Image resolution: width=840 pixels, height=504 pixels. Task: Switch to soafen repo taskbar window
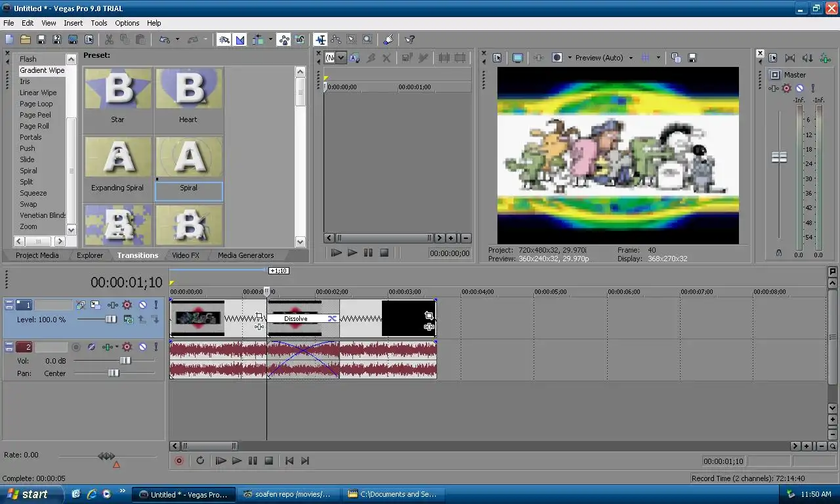(x=287, y=494)
